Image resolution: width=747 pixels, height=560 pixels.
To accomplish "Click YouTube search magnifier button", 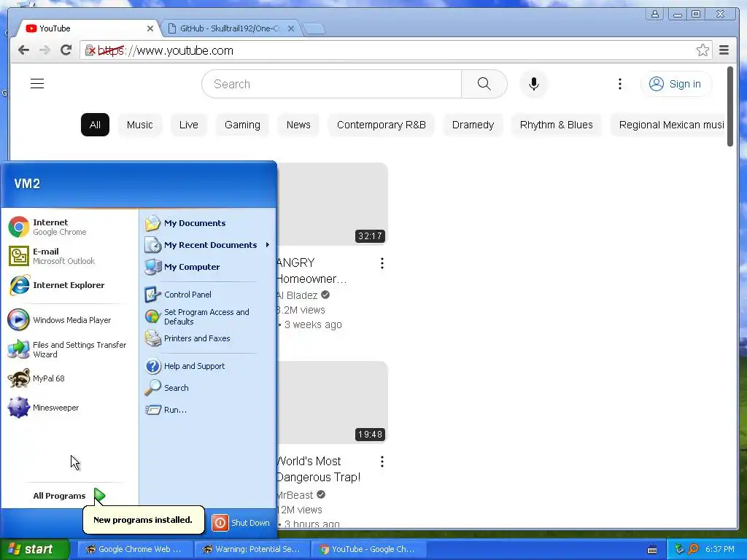I will tap(484, 84).
